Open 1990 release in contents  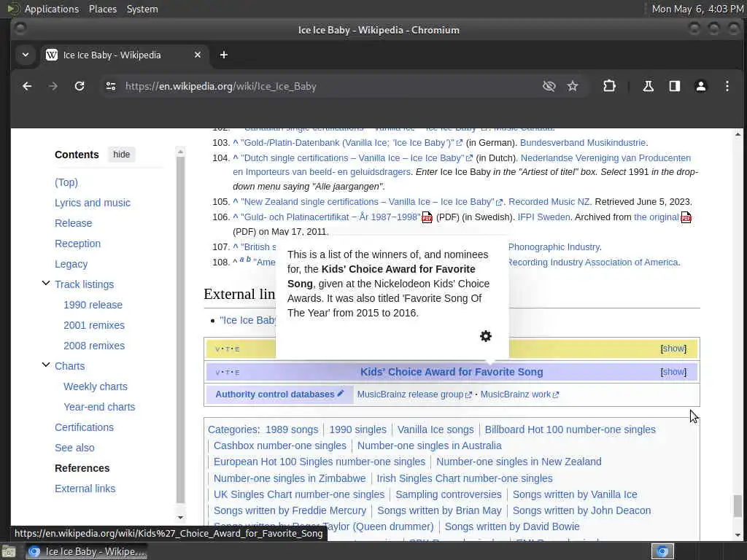[93, 305]
